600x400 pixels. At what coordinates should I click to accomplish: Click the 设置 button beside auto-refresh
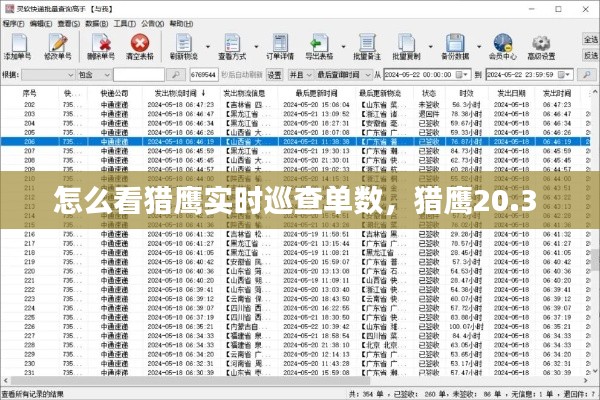coord(271,74)
